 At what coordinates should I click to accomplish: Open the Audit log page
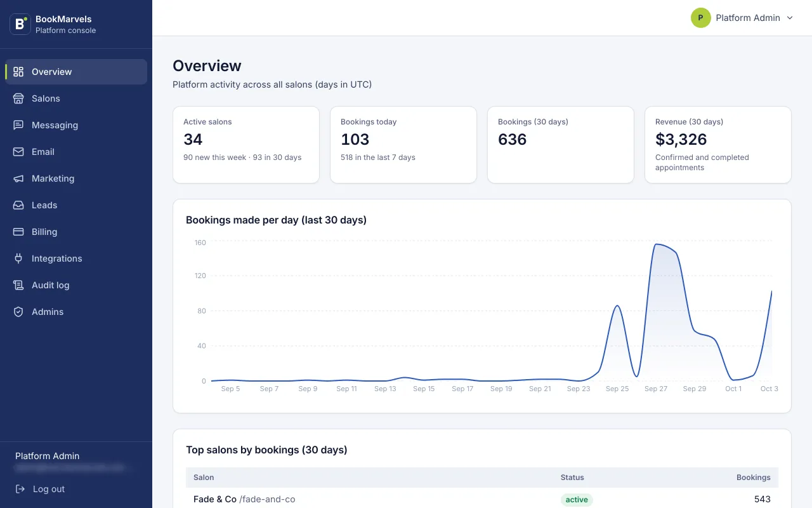(76, 285)
